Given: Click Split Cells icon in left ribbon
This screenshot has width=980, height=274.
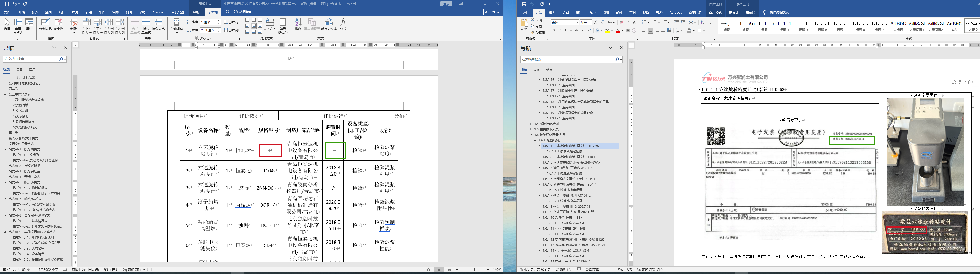Looking at the screenshot, I should click(x=146, y=26).
